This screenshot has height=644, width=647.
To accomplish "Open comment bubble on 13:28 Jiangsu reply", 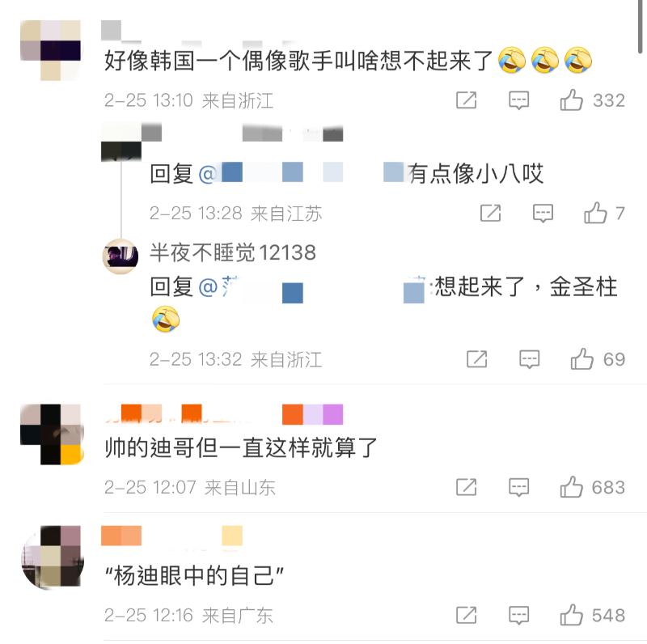I will coord(543,213).
